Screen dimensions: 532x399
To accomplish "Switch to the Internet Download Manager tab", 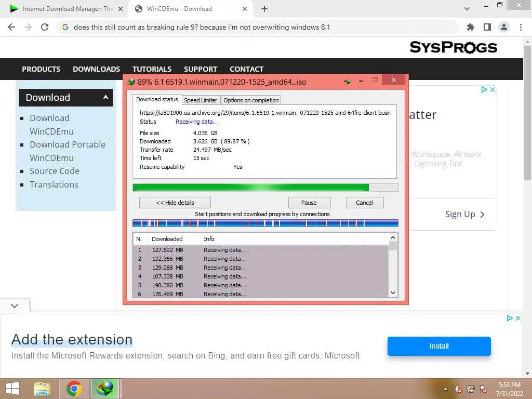I will tap(63, 9).
